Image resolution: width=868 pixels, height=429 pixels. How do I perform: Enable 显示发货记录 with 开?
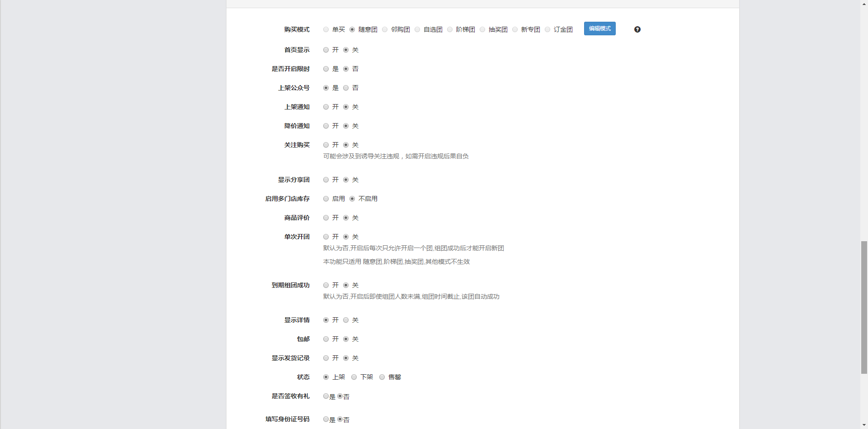(x=326, y=358)
